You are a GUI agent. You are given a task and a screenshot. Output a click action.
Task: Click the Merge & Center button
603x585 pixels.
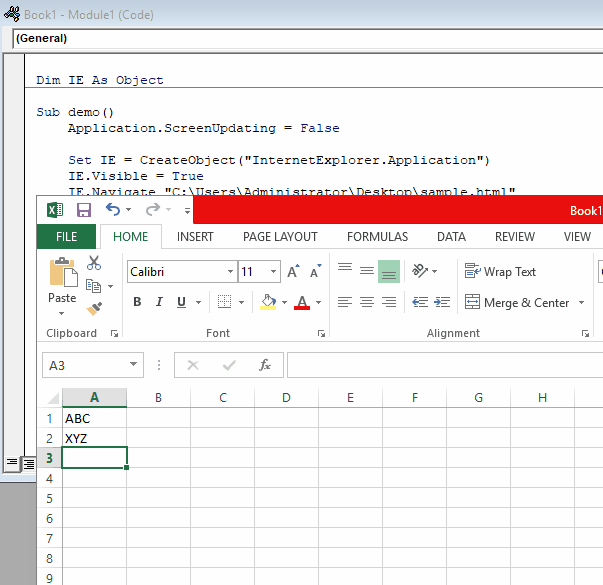click(517, 302)
